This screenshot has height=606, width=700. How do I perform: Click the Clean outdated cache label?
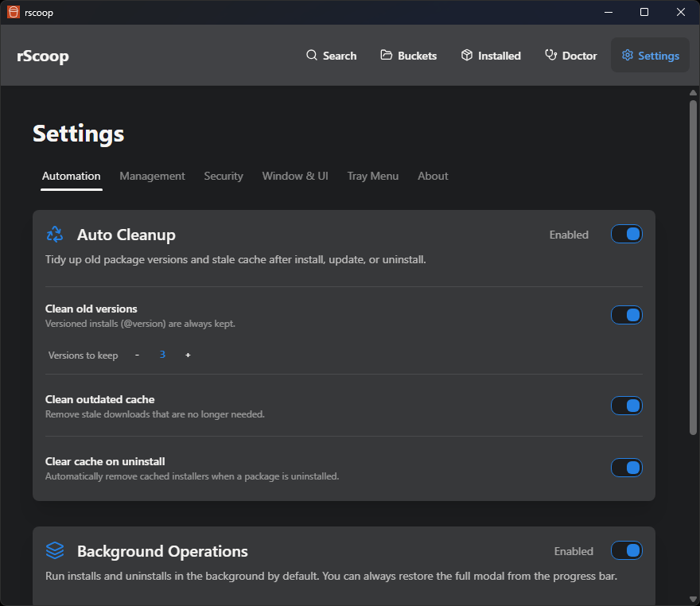click(100, 399)
